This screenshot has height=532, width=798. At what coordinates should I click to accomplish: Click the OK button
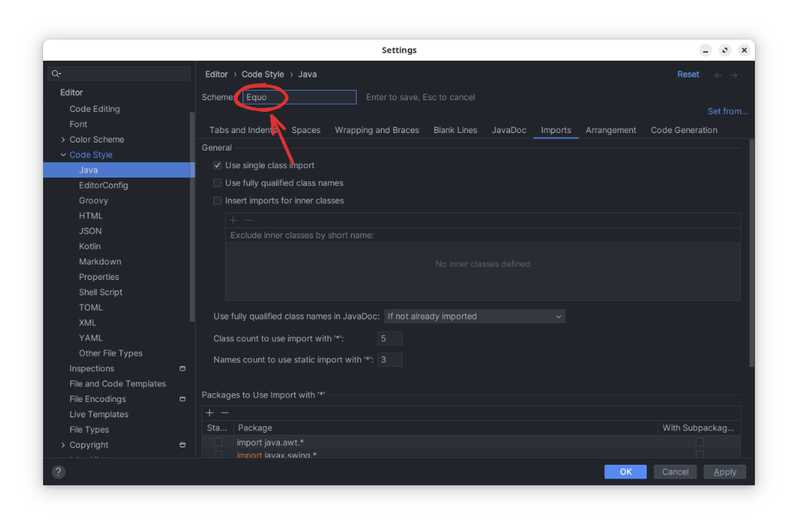tap(626, 472)
